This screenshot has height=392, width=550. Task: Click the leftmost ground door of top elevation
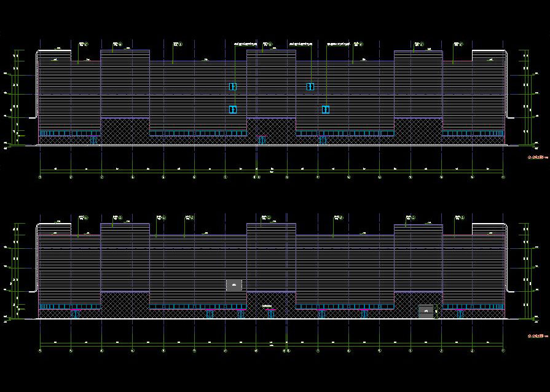click(x=93, y=140)
